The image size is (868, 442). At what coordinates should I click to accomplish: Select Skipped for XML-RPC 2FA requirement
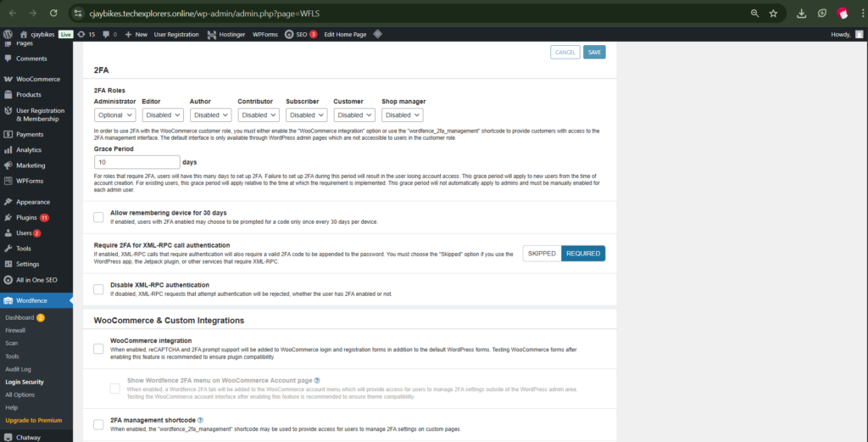coord(542,253)
